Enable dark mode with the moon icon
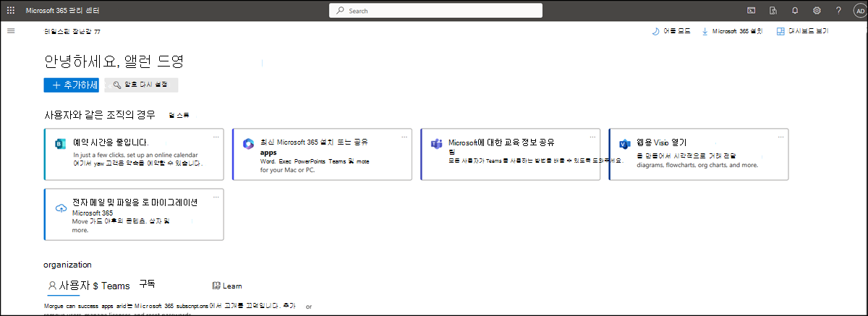868x316 pixels. 672,32
